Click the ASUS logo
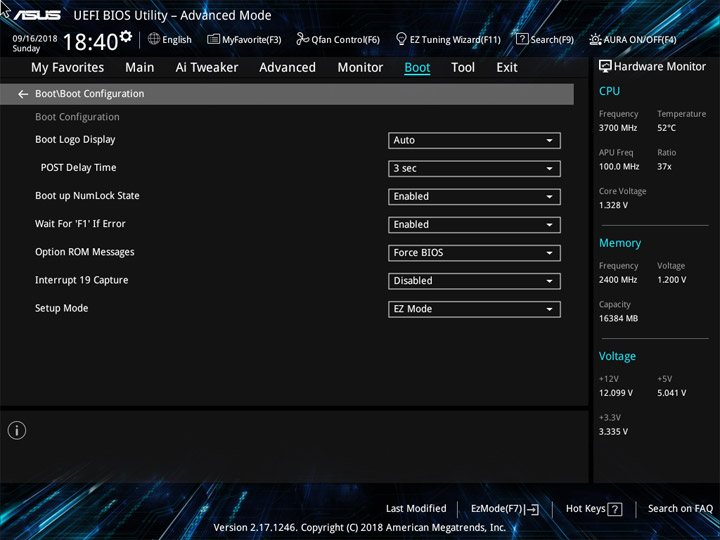This screenshot has height=540, width=720. [37, 15]
